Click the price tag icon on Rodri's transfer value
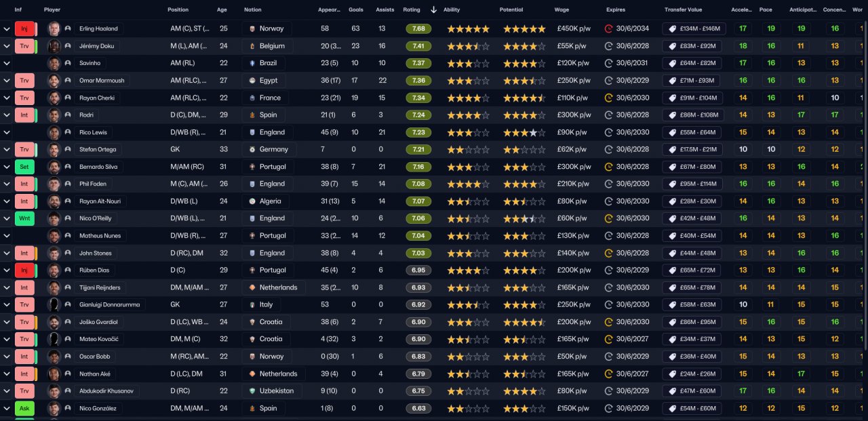The width and height of the screenshot is (868, 421). 673,115
